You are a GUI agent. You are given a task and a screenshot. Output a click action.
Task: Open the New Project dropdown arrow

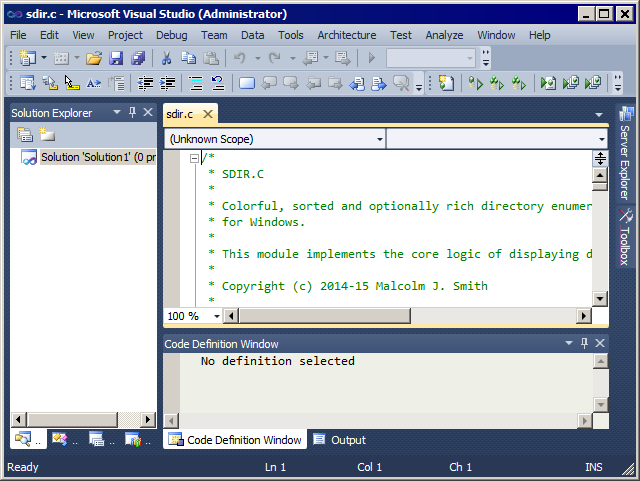pos(44,58)
